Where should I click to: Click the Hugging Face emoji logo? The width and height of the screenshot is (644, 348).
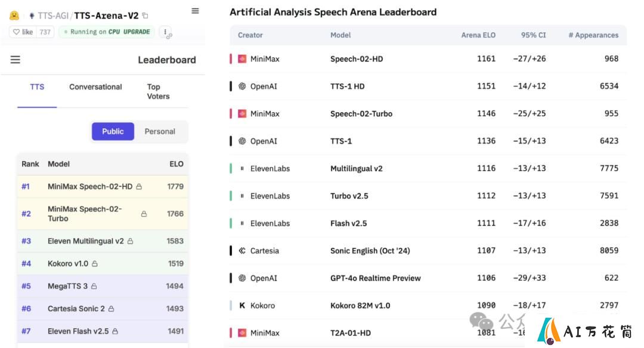14,16
